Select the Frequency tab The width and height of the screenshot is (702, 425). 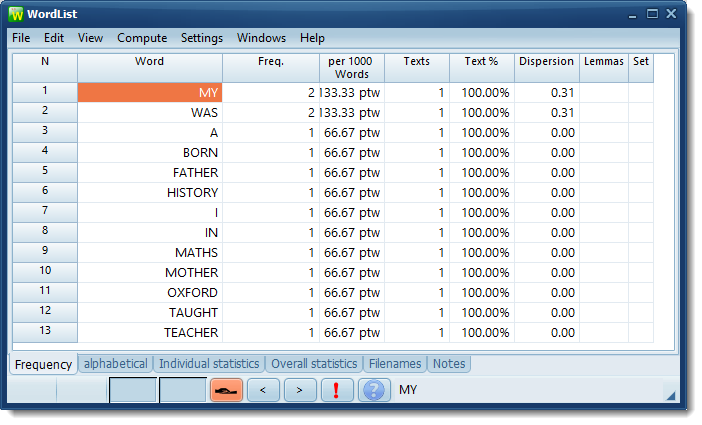coord(43,365)
